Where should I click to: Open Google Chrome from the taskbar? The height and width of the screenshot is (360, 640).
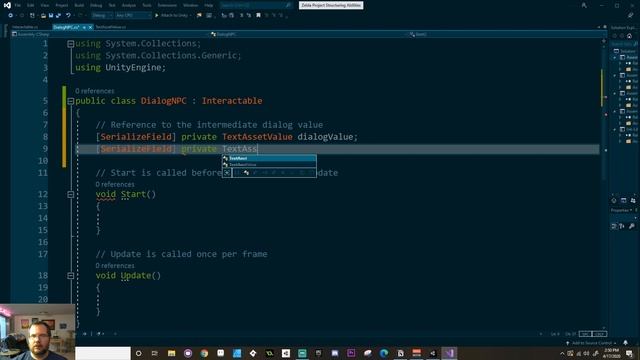point(204,353)
